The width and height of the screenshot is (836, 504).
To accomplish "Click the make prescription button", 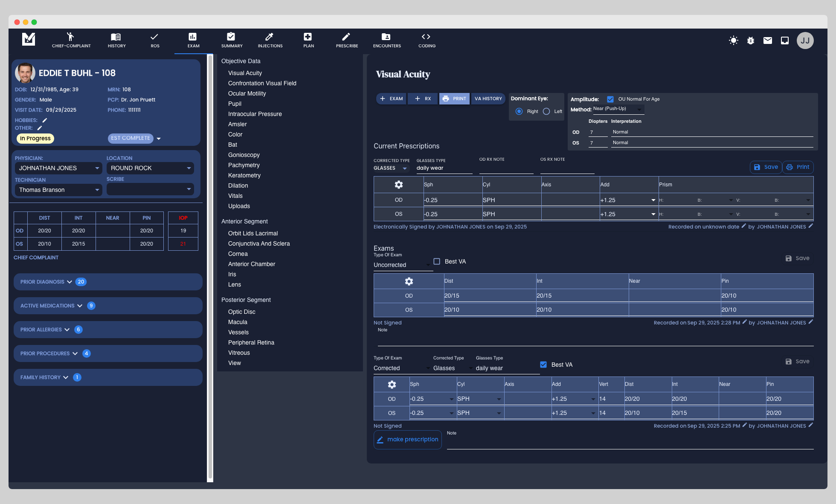I will 407,440.
